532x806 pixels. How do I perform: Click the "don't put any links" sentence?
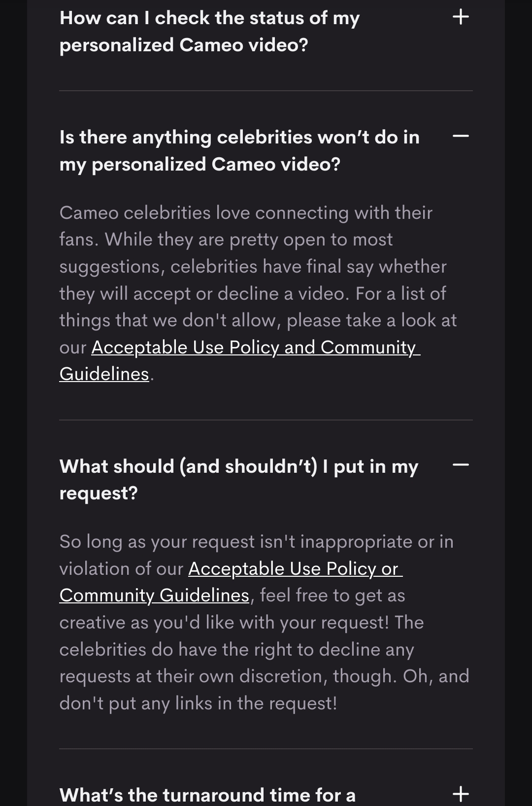(198, 703)
